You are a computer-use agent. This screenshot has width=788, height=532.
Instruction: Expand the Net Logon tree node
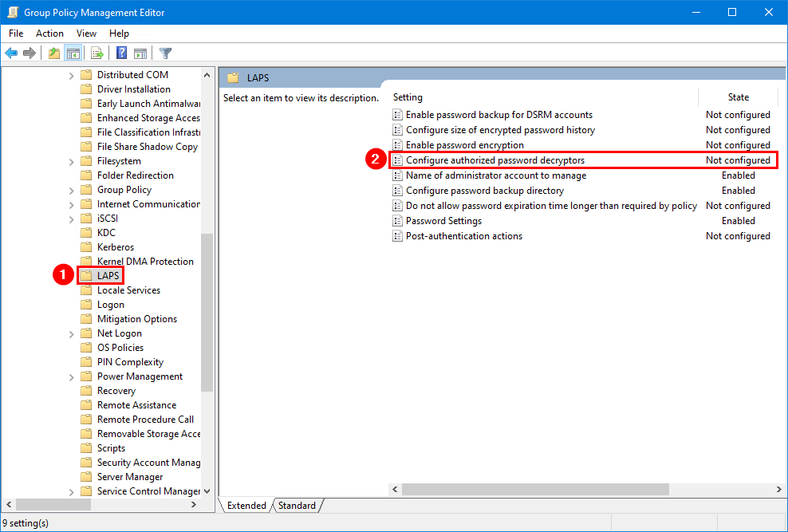pos(71,333)
